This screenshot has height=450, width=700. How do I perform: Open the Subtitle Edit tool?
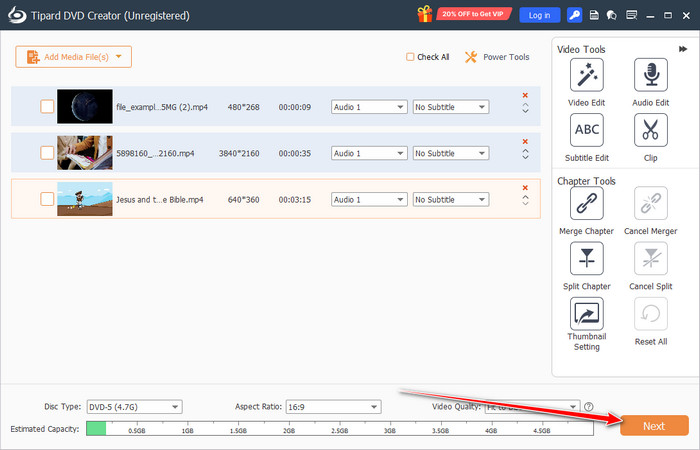point(585,130)
